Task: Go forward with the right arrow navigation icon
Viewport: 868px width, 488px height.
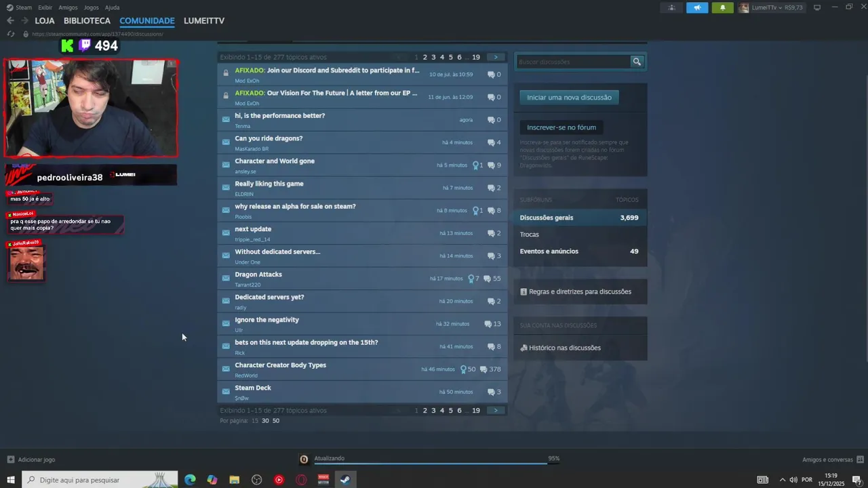Action: tap(25, 21)
